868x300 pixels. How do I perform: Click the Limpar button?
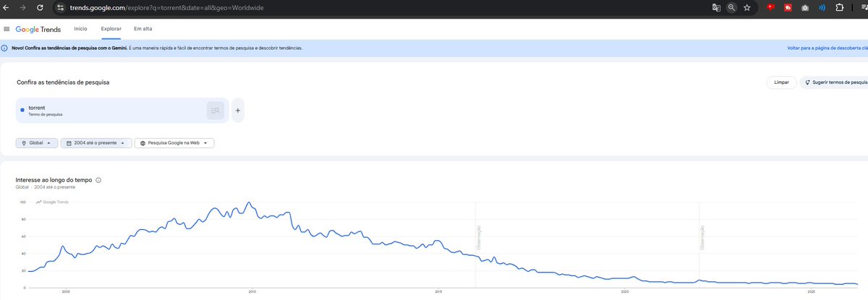tap(782, 82)
